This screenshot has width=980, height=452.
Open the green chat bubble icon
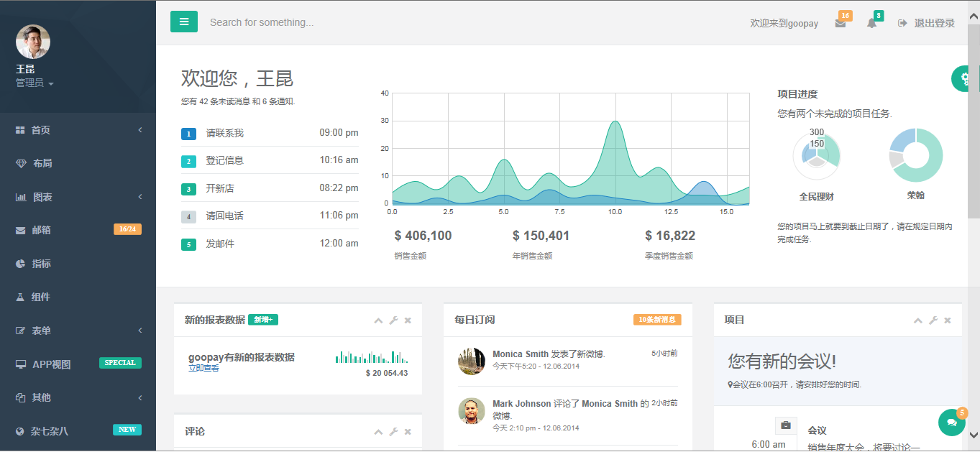point(952,423)
